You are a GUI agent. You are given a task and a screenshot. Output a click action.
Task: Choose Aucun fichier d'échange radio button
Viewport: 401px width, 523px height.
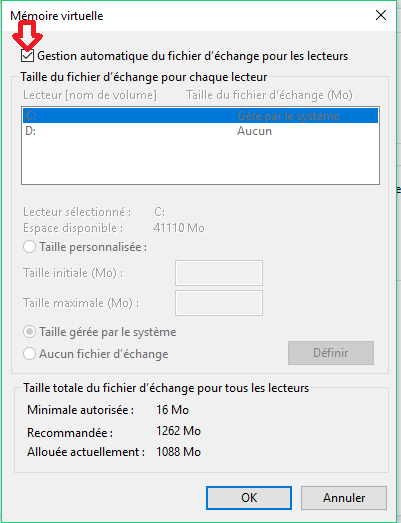pos(29,354)
